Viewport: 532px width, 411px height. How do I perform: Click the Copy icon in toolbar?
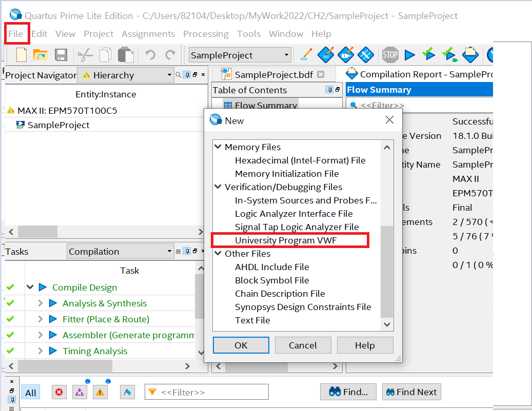(x=106, y=55)
